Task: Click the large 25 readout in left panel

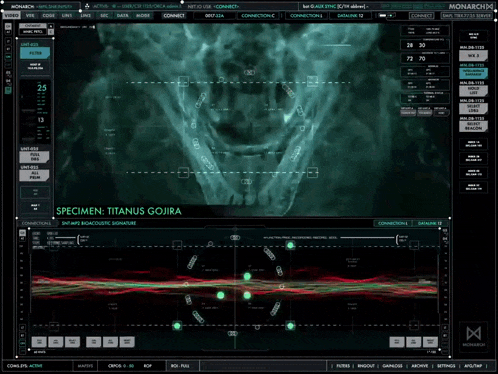Action: 42,88
